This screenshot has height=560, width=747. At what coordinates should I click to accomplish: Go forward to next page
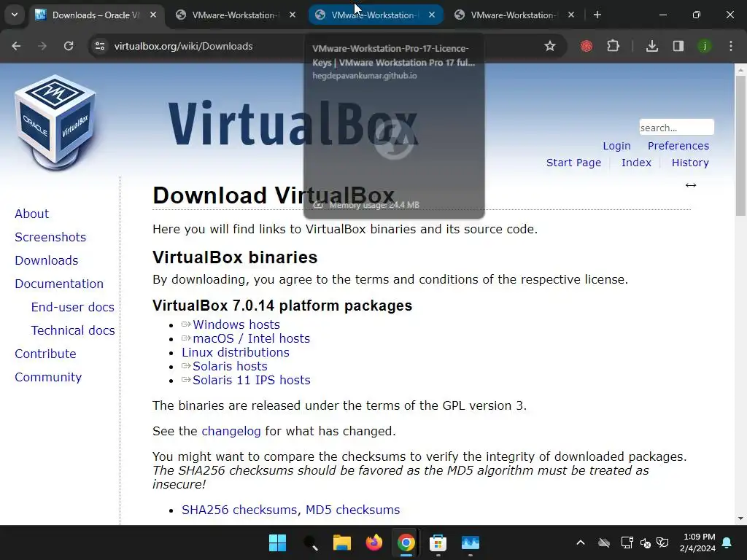click(x=42, y=46)
